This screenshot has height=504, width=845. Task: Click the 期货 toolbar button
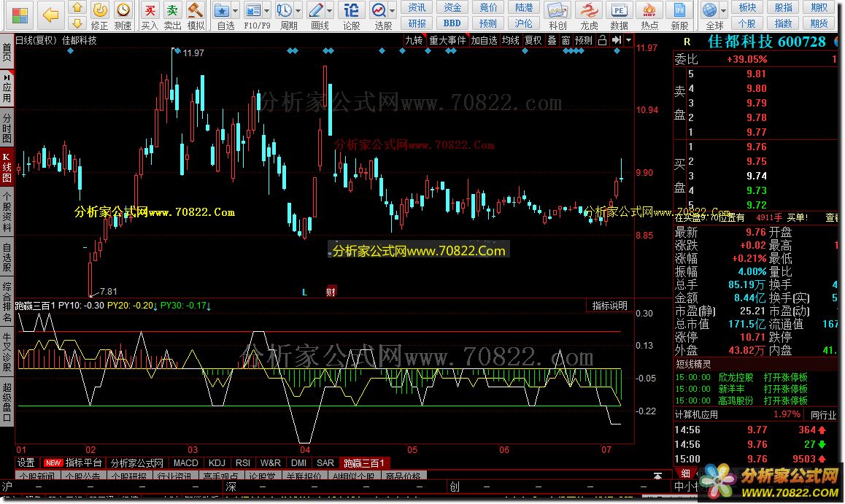click(x=819, y=23)
